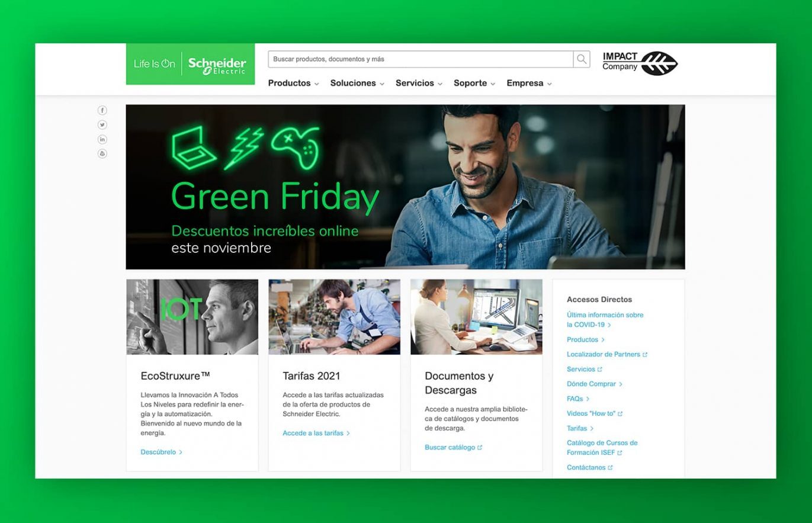Focus the product search input field

[421, 59]
